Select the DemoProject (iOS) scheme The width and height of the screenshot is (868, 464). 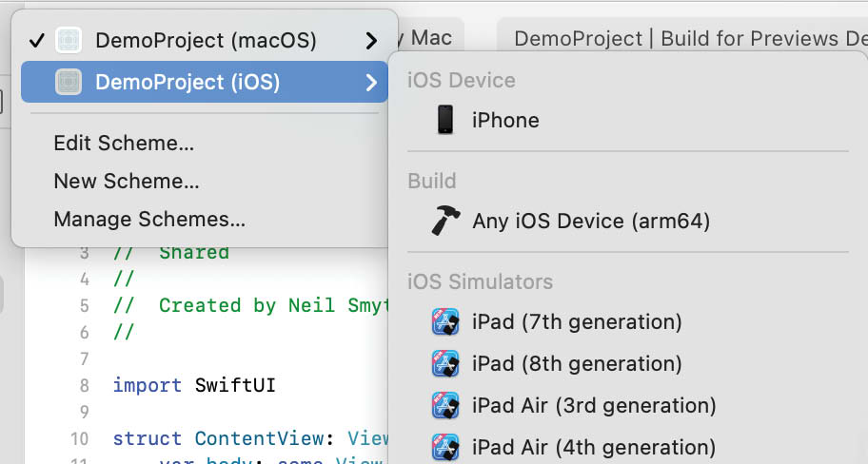205,82
